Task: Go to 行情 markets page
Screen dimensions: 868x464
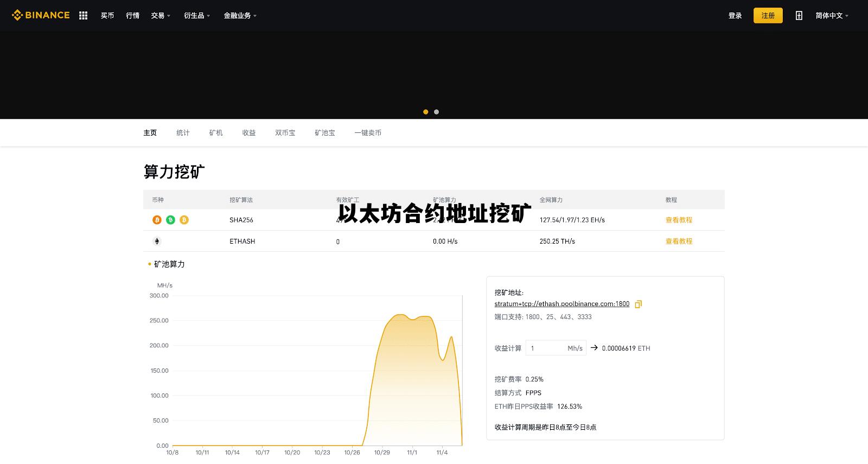Action: (x=132, y=15)
